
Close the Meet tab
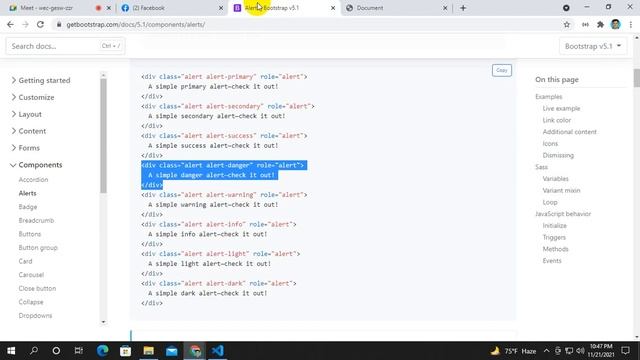[x=109, y=8]
